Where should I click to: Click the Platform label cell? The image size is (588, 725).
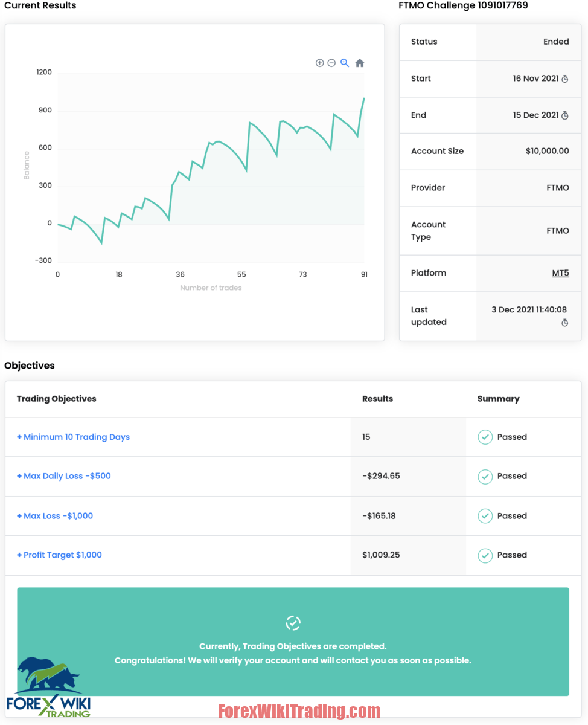point(429,273)
